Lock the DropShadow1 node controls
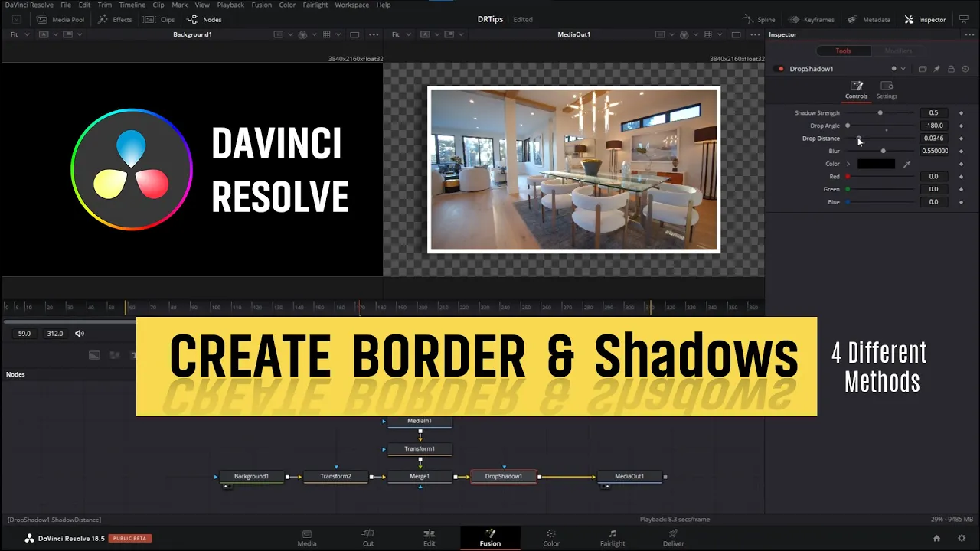 pos(951,69)
